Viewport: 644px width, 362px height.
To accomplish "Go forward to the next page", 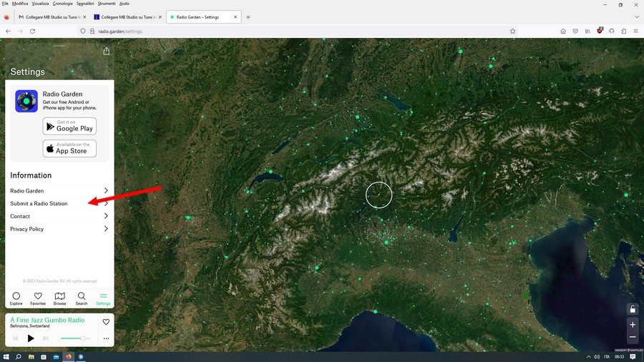I will 20,31.
